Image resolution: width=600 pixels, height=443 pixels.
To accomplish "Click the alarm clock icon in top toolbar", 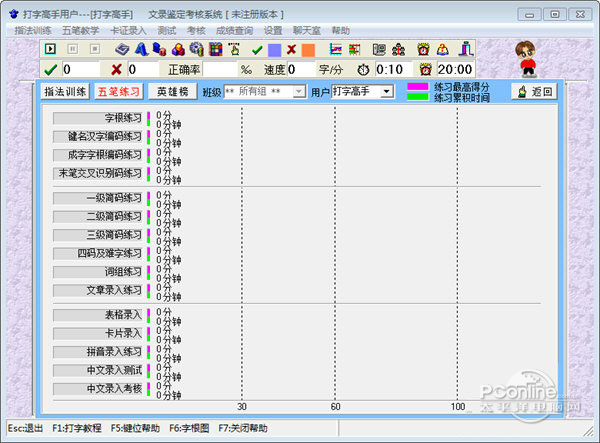I will point(423,49).
